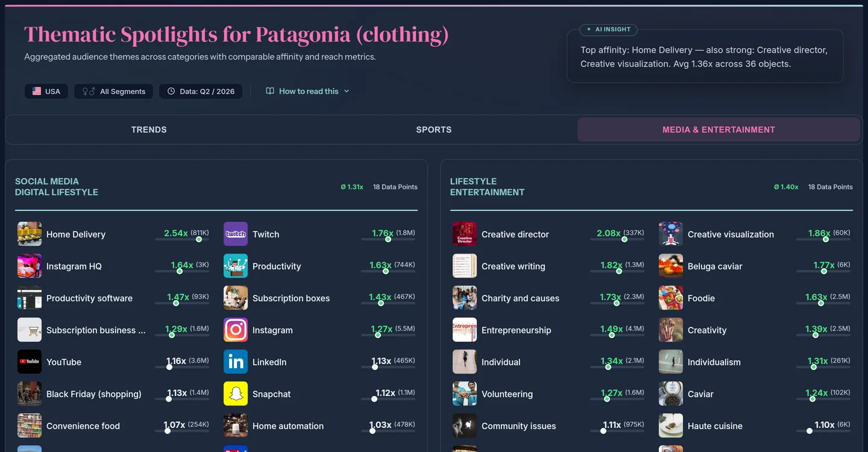
Task: Click the Black Friday (shopping) thumbnail icon
Action: point(30,394)
